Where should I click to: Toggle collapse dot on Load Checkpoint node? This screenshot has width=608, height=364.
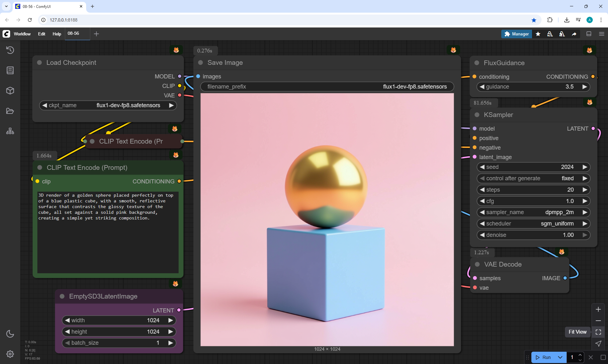[40, 63]
